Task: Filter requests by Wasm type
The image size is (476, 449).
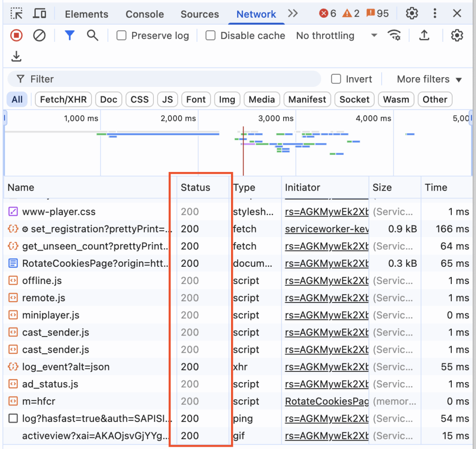Action: click(396, 99)
